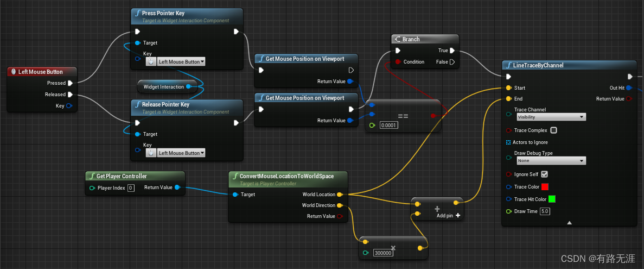Select the Left Mouse Button event node title
The image size is (644, 269).
pyautogui.click(x=41, y=72)
